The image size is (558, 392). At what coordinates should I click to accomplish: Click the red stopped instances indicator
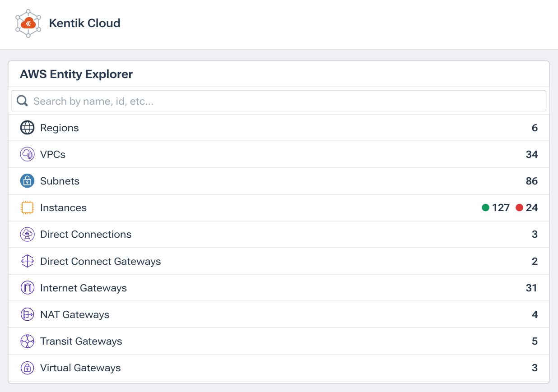coord(519,208)
